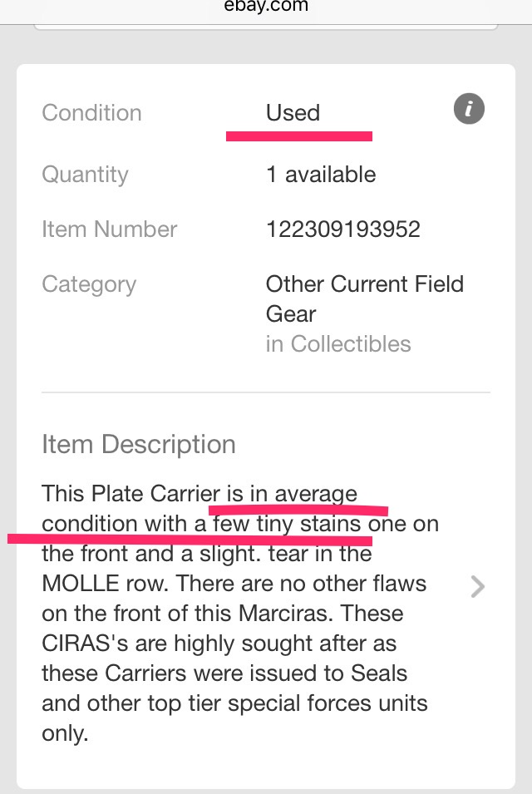Click the "Category" label
This screenshot has width=532, height=794.
tap(89, 284)
